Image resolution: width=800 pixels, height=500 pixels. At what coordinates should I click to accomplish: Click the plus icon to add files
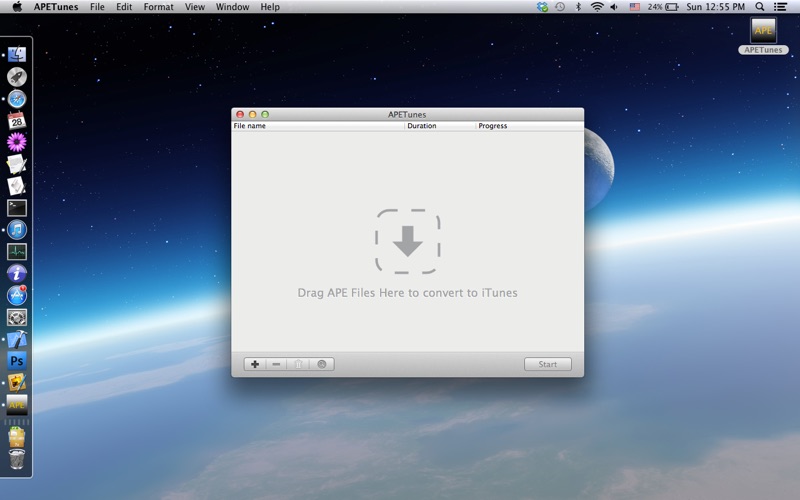tap(255, 364)
